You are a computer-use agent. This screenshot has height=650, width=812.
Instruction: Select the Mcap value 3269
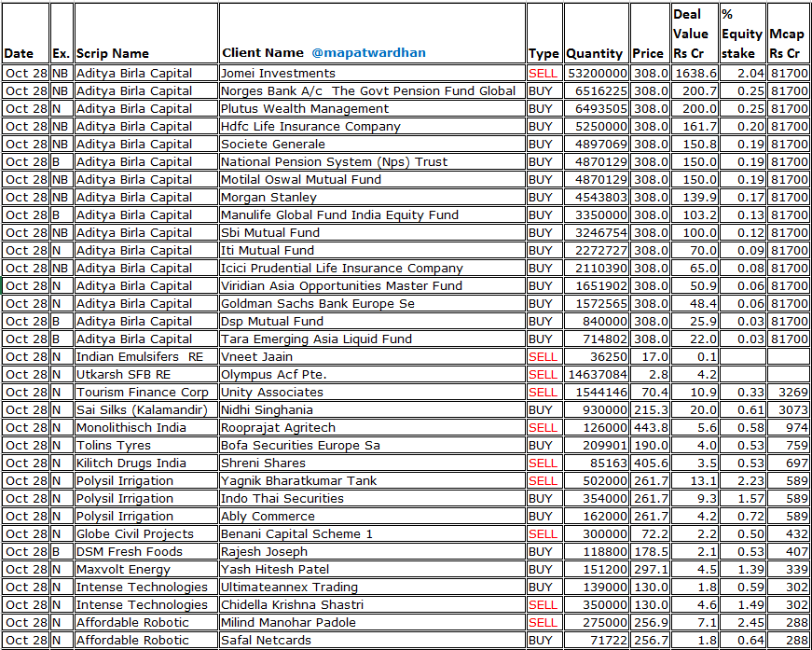tap(788, 392)
